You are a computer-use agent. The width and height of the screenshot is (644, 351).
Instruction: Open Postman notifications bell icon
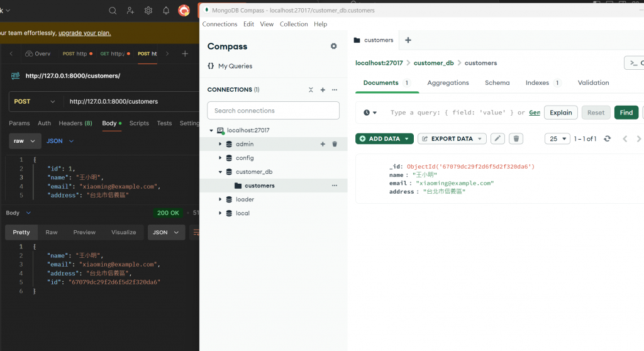click(x=166, y=11)
